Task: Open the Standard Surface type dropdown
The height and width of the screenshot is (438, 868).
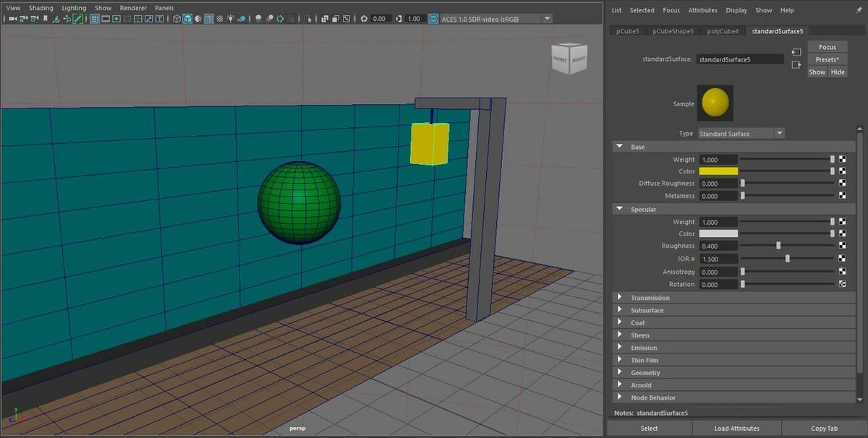Action: coord(779,133)
